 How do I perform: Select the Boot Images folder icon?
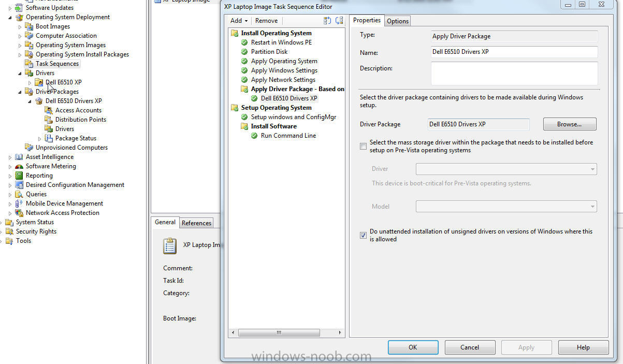(29, 26)
